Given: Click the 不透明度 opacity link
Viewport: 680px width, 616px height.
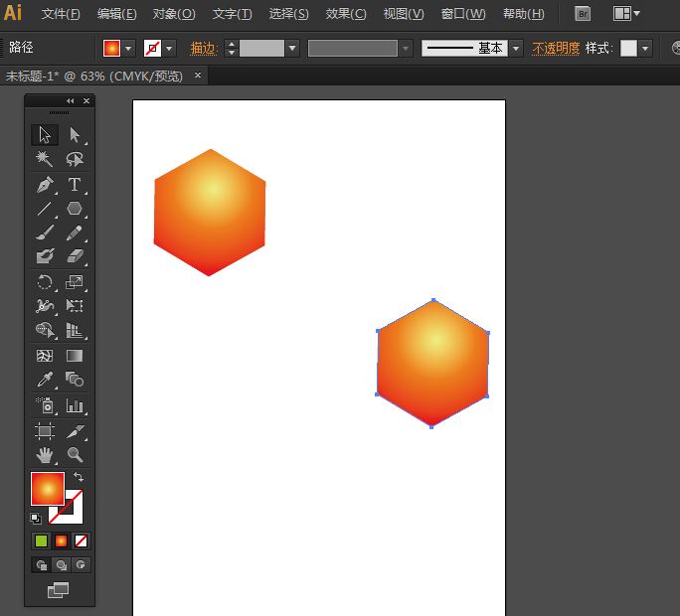Looking at the screenshot, I should coord(556,48).
